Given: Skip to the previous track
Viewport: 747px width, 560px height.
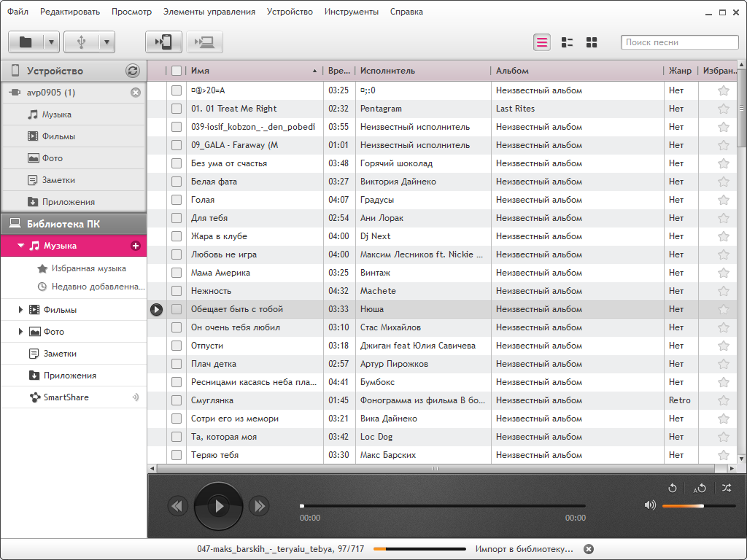Looking at the screenshot, I should tap(177, 506).
